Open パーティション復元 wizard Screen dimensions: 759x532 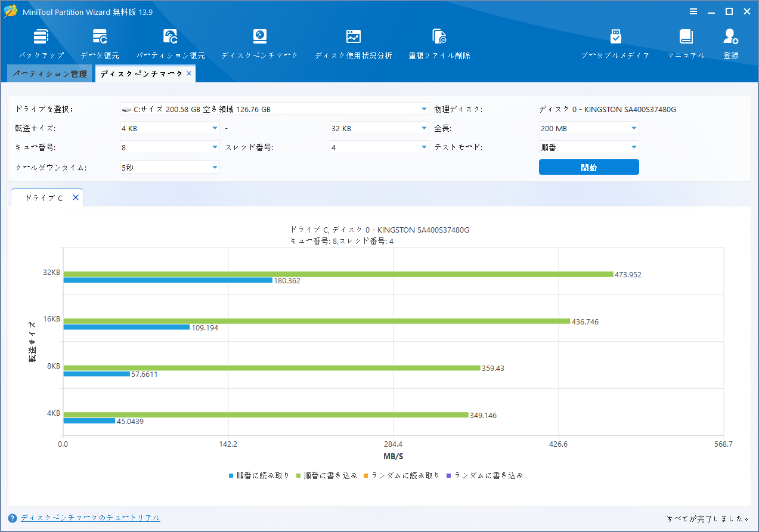[x=171, y=44]
